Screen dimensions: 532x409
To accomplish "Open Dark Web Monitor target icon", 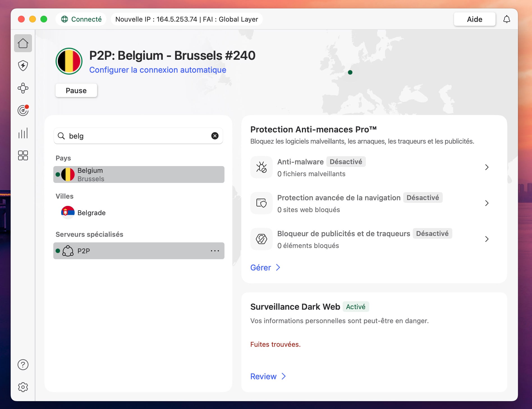I will [23, 110].
